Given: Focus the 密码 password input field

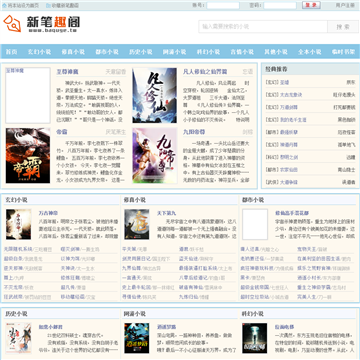Looking at the screenshot, I should (x=280, y=5).
